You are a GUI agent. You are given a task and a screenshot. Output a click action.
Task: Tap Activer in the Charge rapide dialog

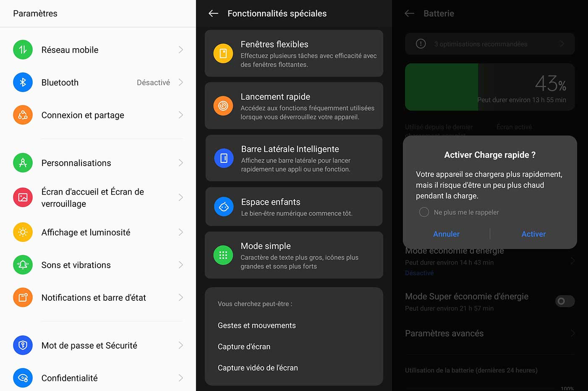point(533,234)
